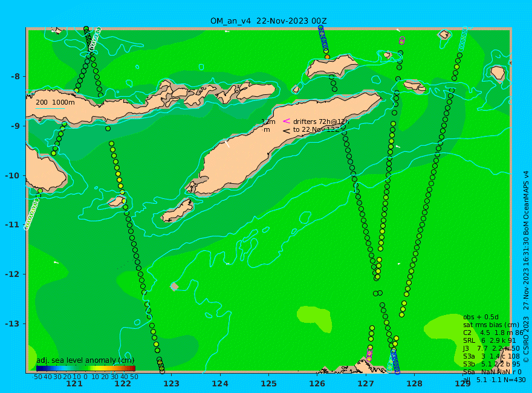532x393 pixels.
Task: Click the title "OM_an_v4 22-Nov-2023 00Z"
Action: tap(268, 21)
